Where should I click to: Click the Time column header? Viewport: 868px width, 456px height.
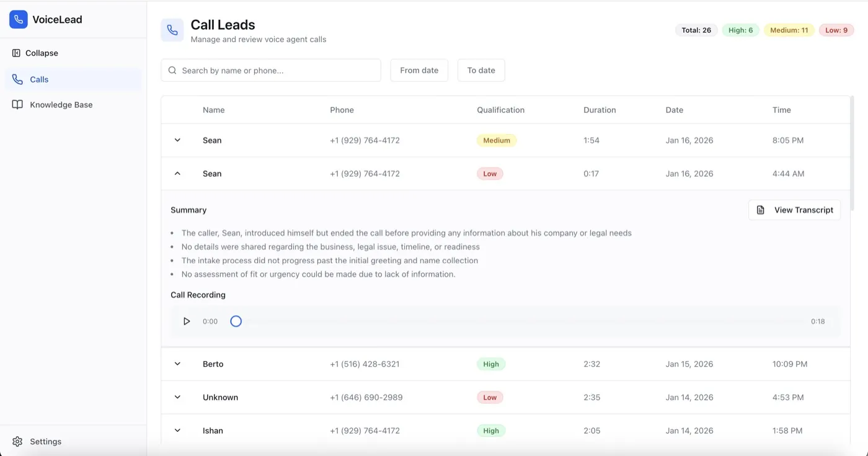pyautogui.click(x=782, y=110)
